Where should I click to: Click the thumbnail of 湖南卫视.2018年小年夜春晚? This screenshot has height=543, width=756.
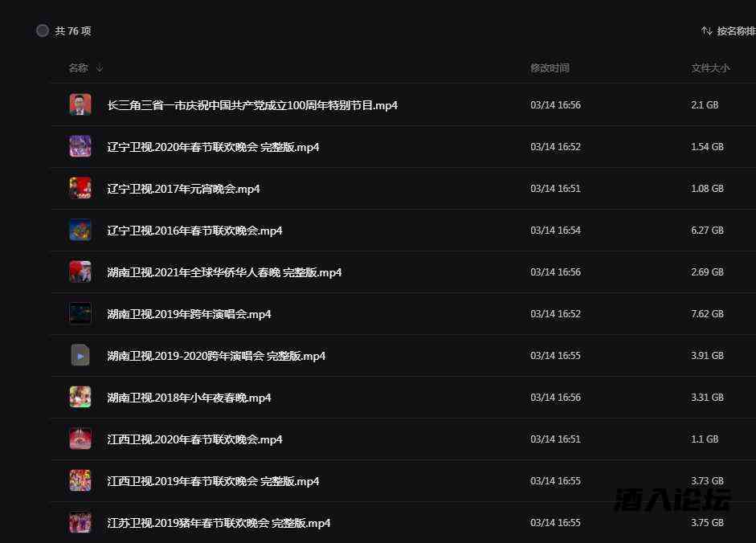coord(80,397)
